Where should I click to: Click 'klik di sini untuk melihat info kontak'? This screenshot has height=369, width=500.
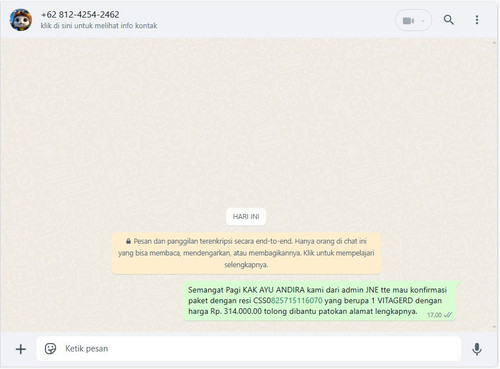coord(99,26)
